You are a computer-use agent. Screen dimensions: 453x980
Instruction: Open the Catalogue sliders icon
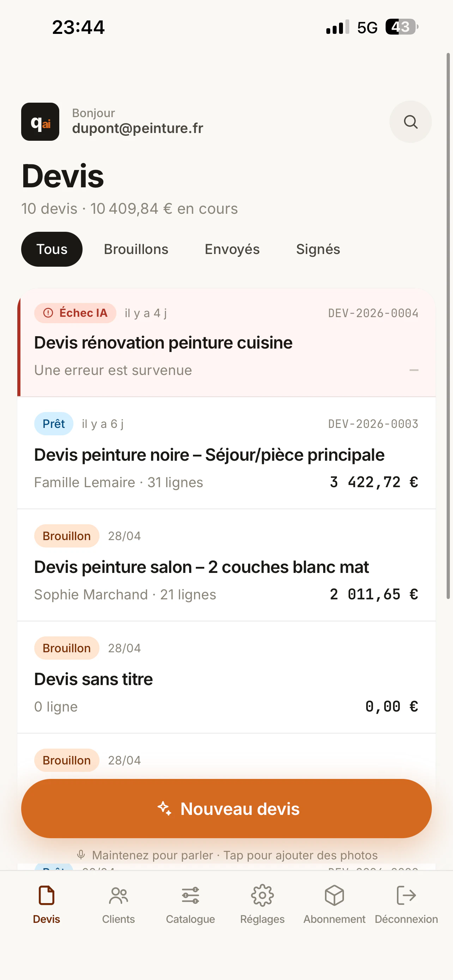(190, 895)
